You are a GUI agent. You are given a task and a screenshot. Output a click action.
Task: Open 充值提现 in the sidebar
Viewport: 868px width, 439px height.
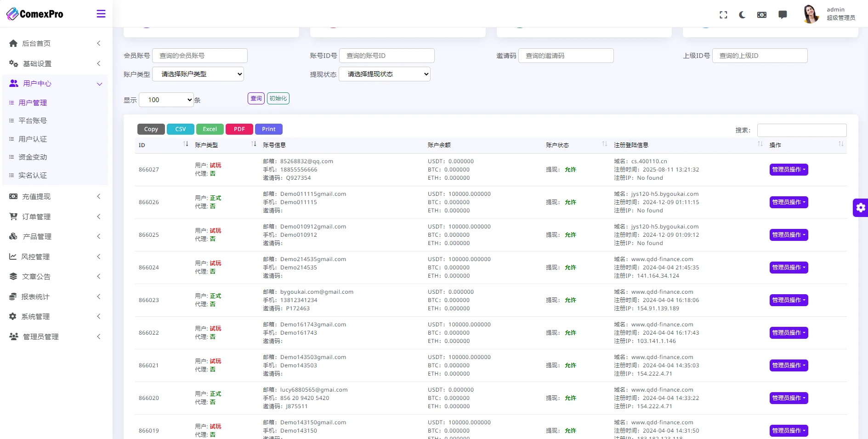pyautogui.click(x=36, y=196)
